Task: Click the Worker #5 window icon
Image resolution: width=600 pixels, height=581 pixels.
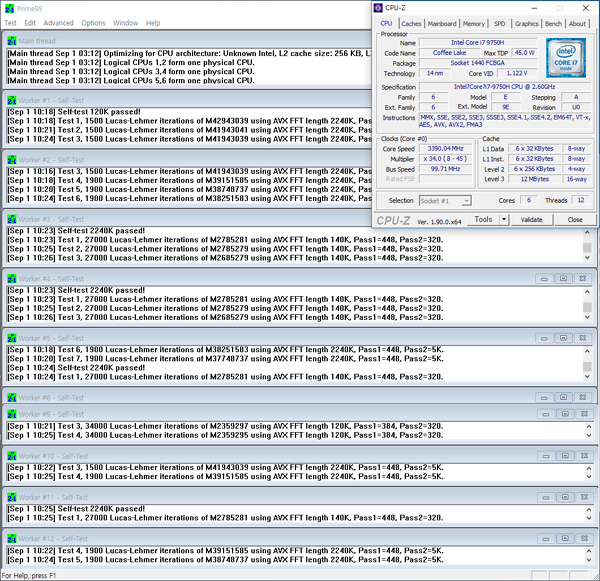Action: point(12,338)
